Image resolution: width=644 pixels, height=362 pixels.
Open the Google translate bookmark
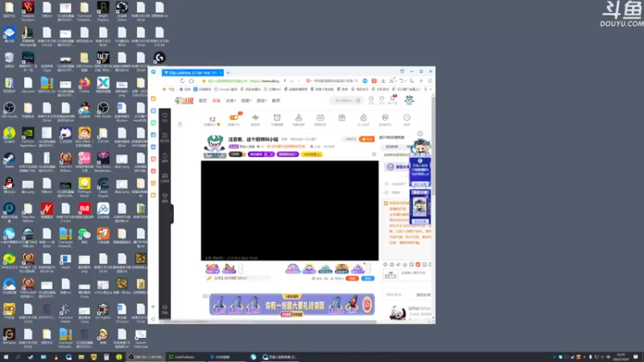coord(225,89)
